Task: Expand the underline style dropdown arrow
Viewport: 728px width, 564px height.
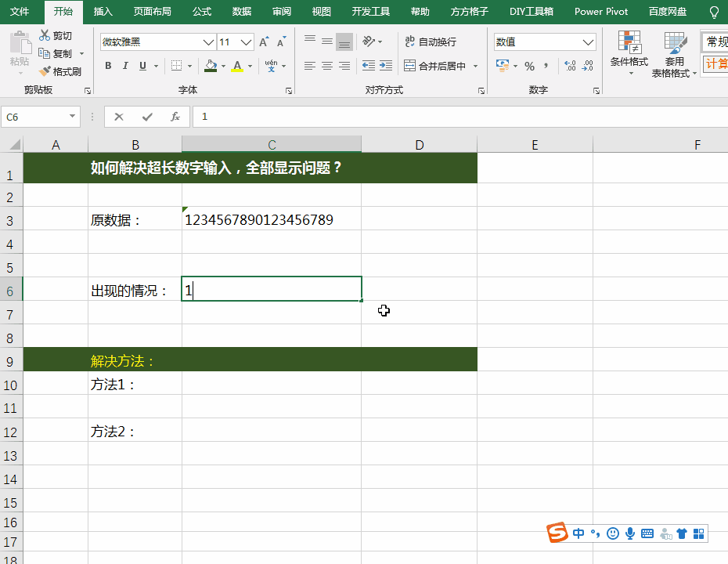Action: 156,66
